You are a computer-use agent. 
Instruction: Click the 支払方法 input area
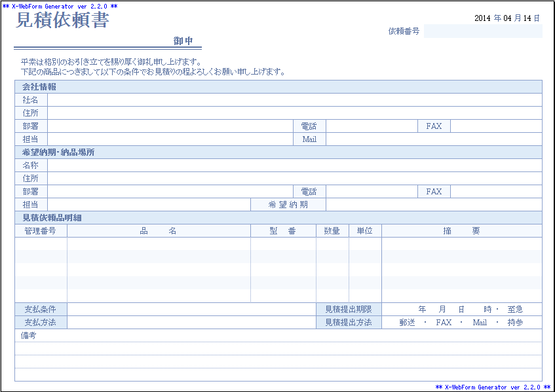pyautogui.click(x=190, y=322)
